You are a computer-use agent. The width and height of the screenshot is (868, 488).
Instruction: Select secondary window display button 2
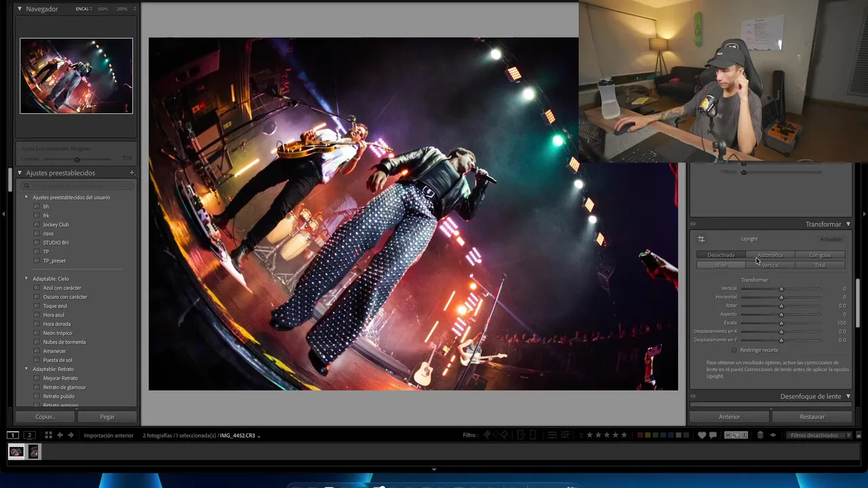click(29, 435)
